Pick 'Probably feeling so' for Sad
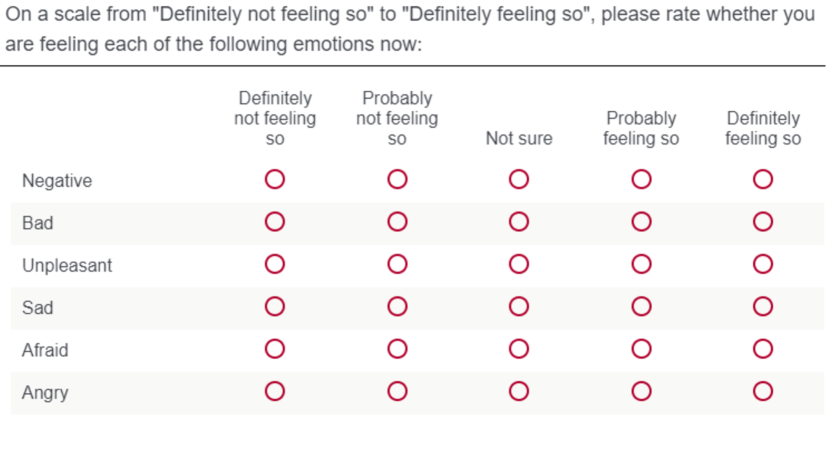830x452 pixels. (x=641, y=307)
